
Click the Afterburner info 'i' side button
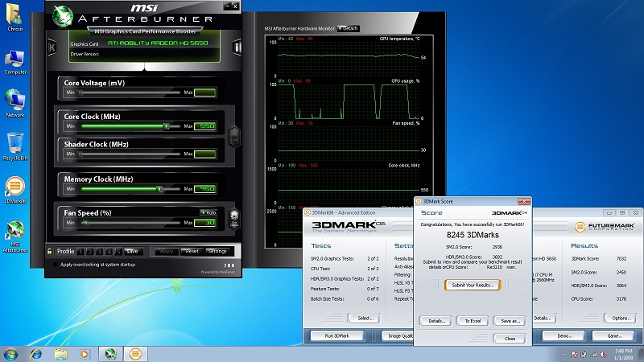237,47
